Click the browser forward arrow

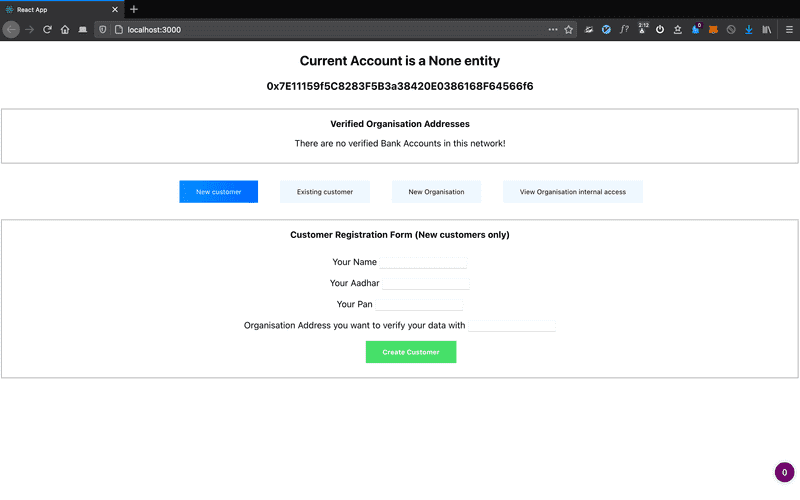[x=30, y=30]
